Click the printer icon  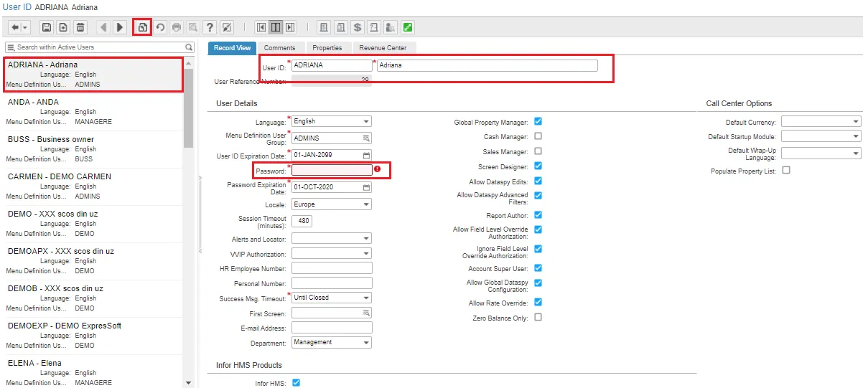tap(177, 27)
